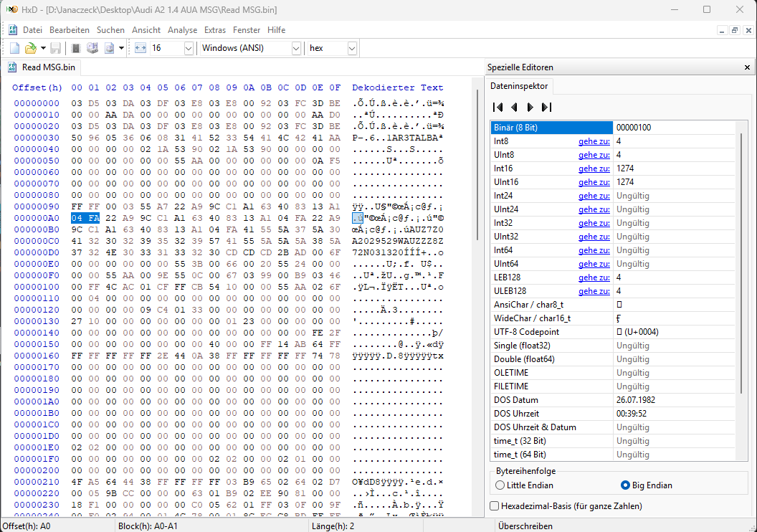Enable Hexadezimal-Basis (für ganze Zahlen) checkbox
The width and height of the screenshot is (757, 532).
pyautogui.click(x=495, y=506)
